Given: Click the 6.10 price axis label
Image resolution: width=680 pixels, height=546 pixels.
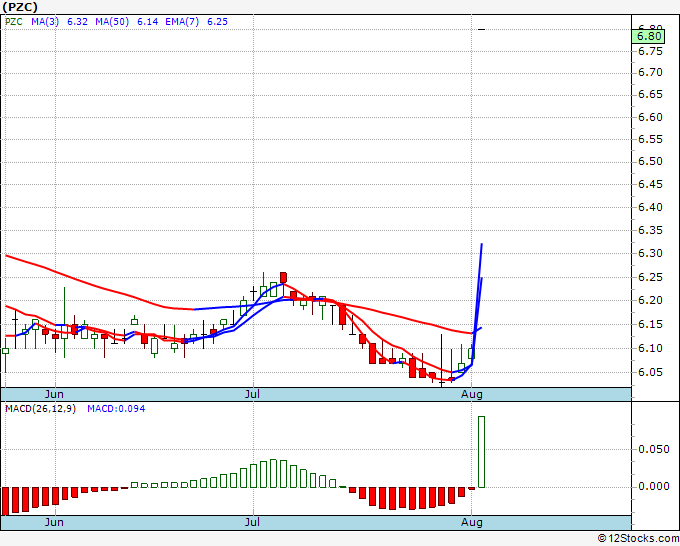Looking at the screenshot, I should coord(650,348).
